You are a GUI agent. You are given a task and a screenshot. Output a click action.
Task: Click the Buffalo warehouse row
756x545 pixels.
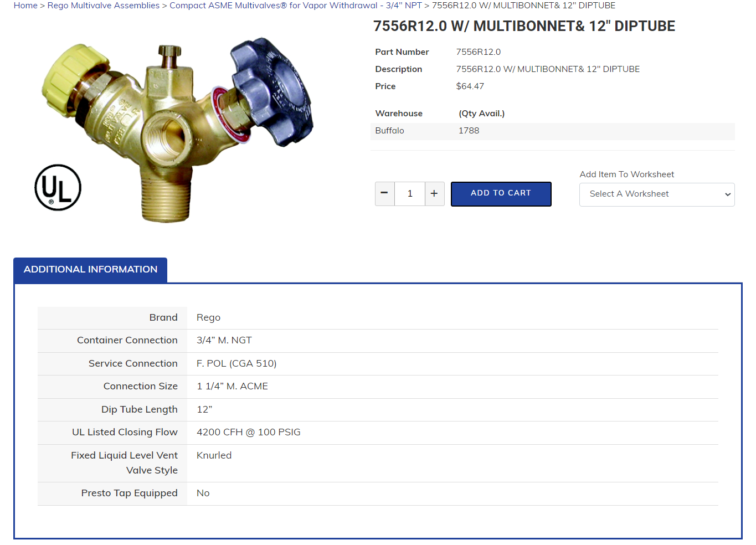click(553, 131)
